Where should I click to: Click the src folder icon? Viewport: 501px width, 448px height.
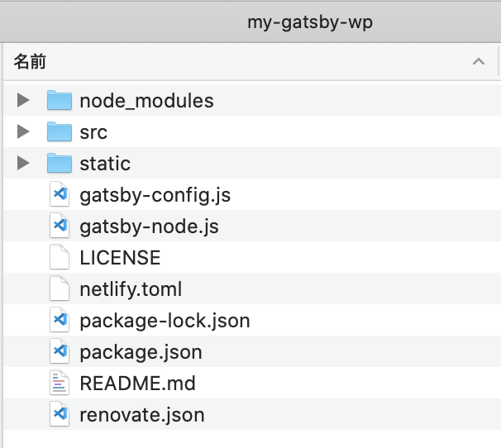click(x=60, y=132)
